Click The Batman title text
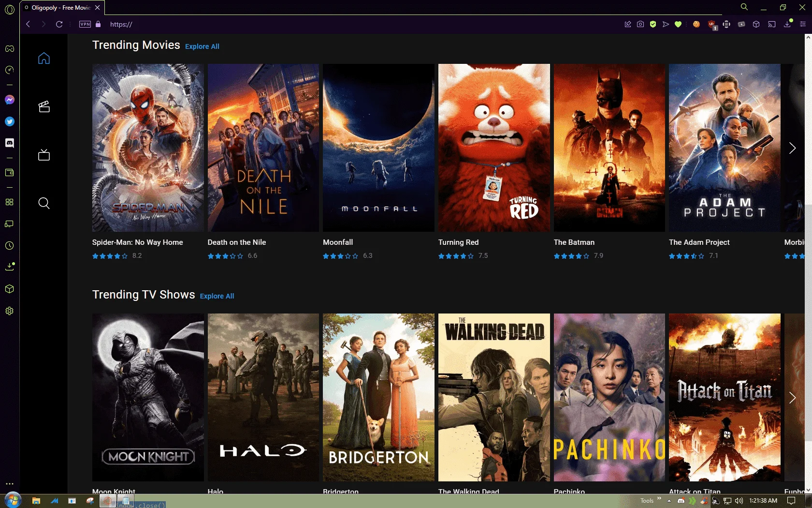Viewport: 812px width, 508px height. coord(574,242)
